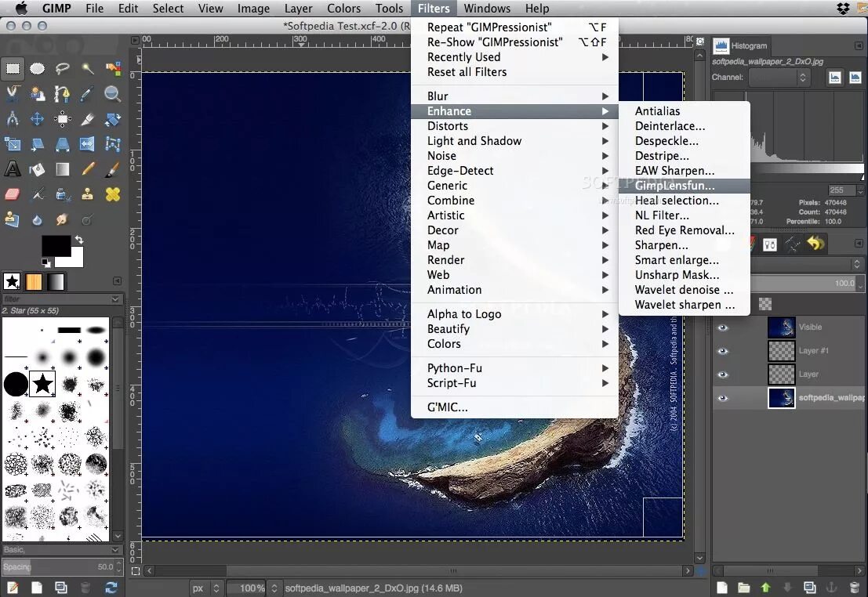Click the black foreground color swatch
This screenshot has height=597, width=868.
(x=56, y=246)
